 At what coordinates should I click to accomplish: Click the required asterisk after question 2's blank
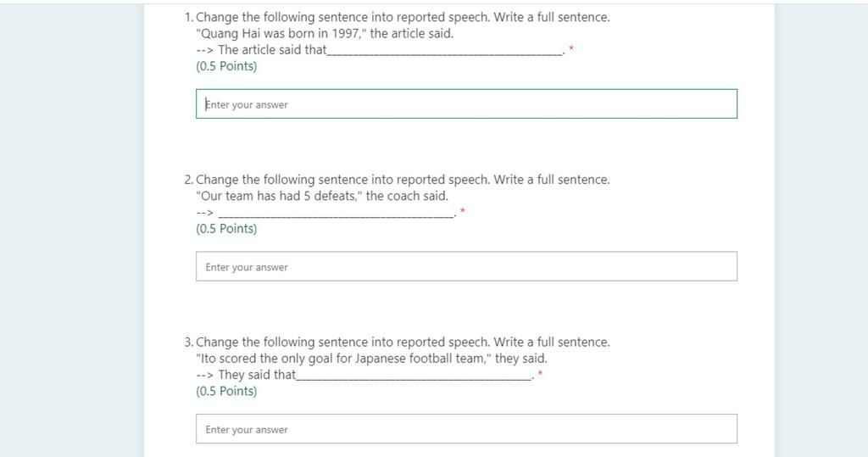pos(463,211)
